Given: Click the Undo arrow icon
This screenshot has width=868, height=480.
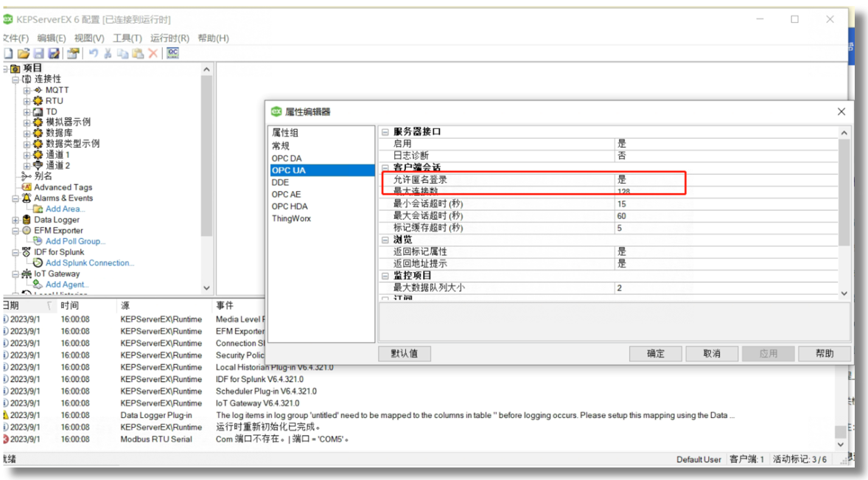Looking at the screenshot, I should pos(93,53).
